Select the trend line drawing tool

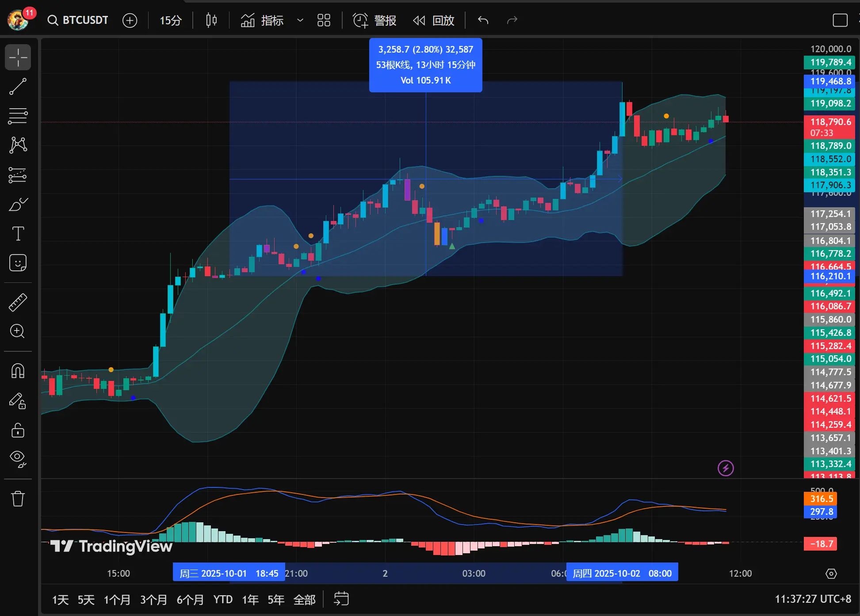coord(18,87)
